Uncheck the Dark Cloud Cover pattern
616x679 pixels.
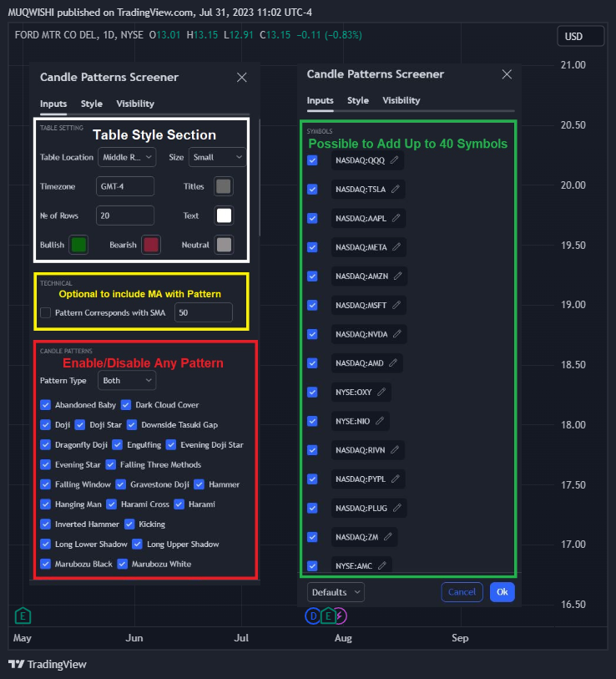126,405
